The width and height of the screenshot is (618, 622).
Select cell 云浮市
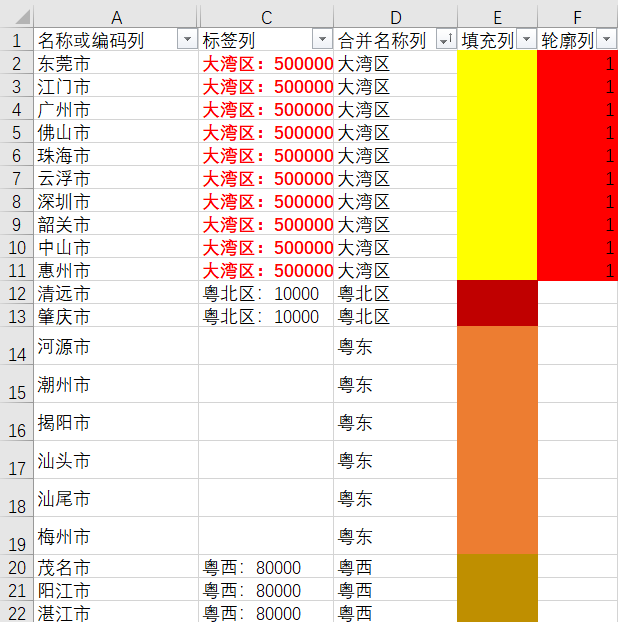point(116,178)
